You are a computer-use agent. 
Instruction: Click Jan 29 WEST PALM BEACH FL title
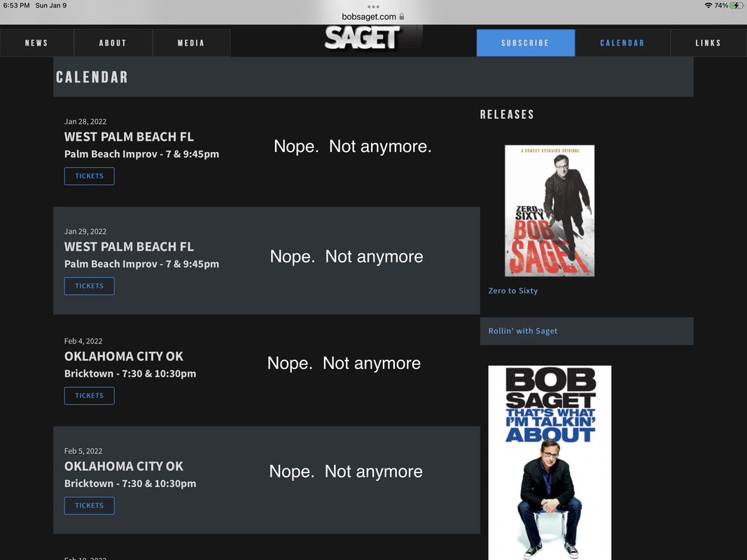(x=129, y=246)
